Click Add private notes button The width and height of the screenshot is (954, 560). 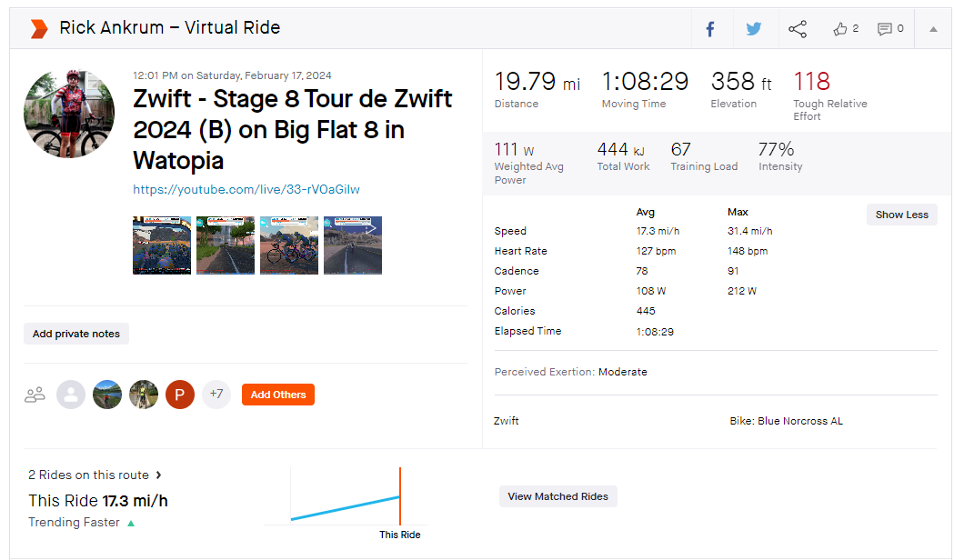tap(76, 334)
